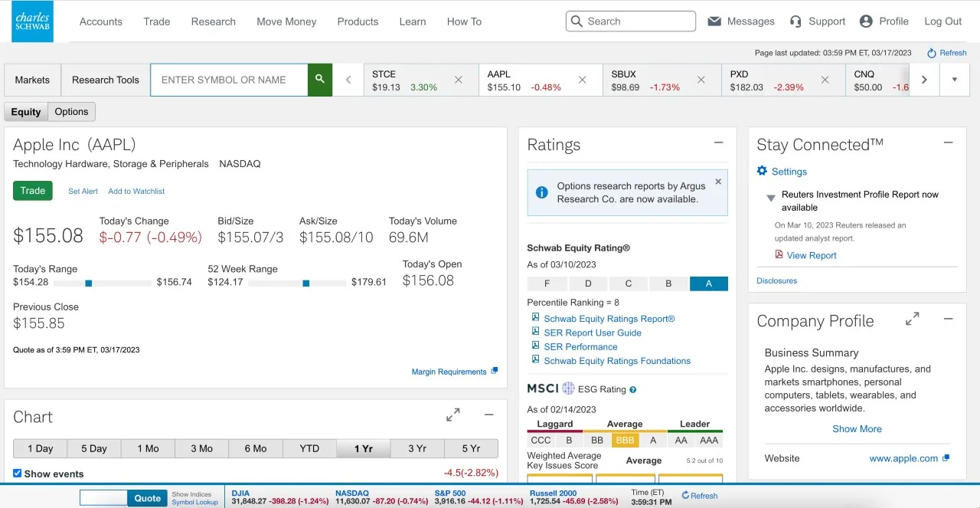Open the Research menu
Screen dimensions: 980x508
[214, 21]
